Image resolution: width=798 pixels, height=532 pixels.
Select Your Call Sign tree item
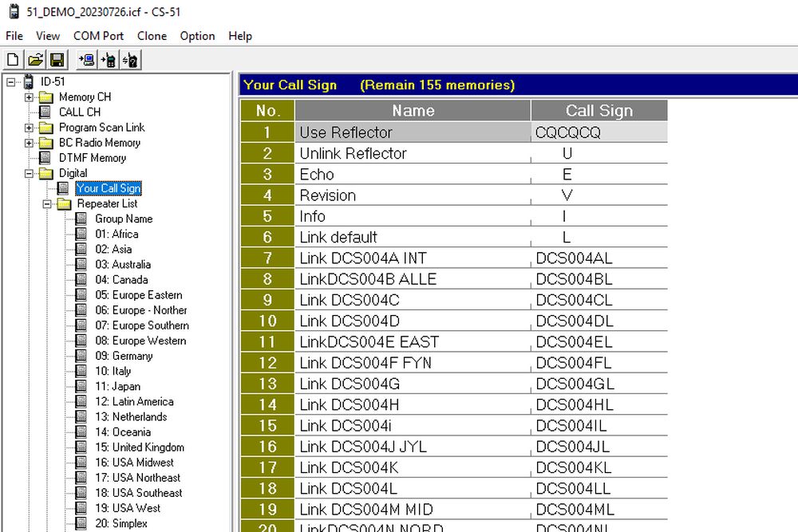tap(109, 188)
